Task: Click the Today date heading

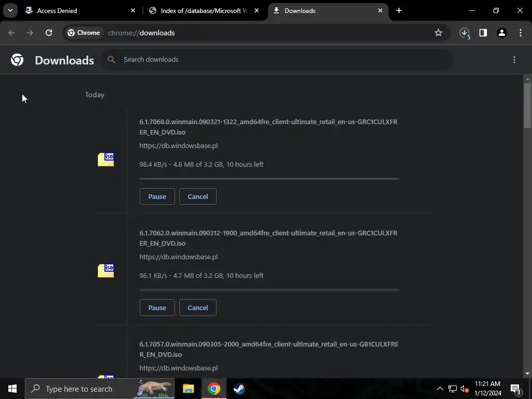Action: (95, 95)
